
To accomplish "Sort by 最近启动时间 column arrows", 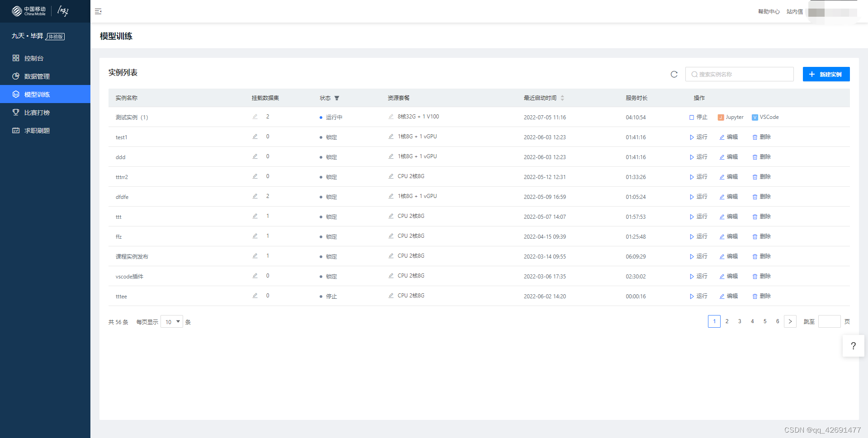I will click(562, 98).
